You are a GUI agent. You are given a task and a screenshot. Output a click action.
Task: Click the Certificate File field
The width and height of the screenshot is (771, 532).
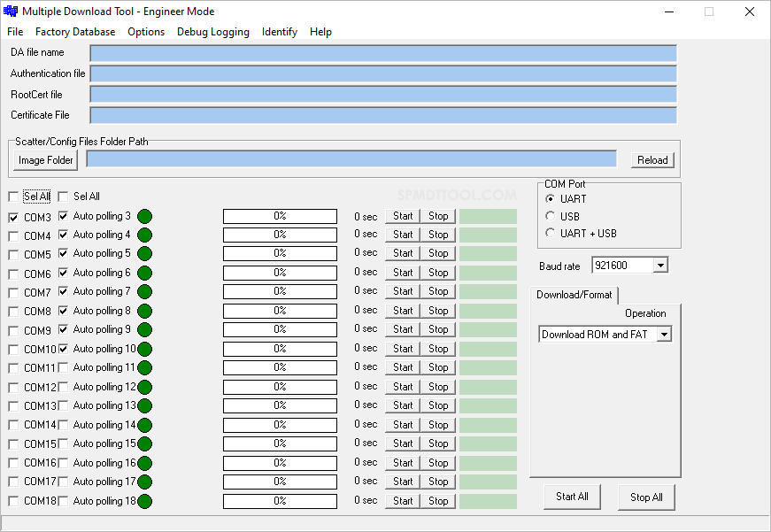coord(383,116)
